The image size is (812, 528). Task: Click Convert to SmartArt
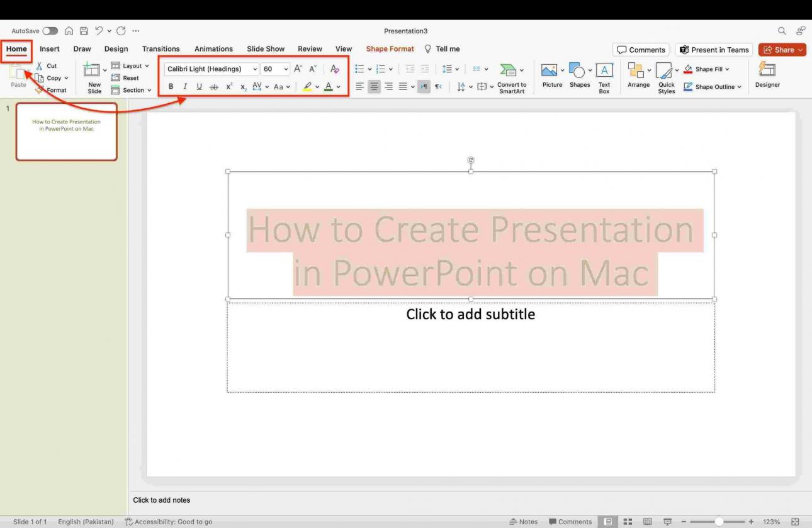coord(512,77)
